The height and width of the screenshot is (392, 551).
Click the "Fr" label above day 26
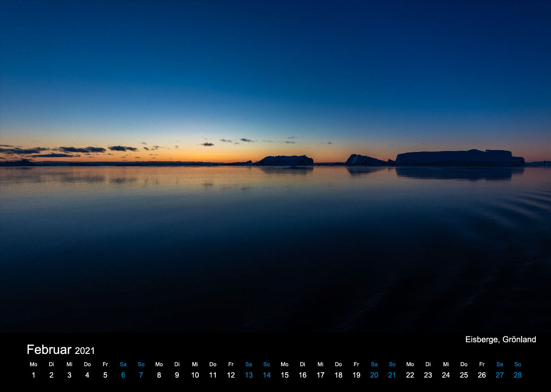tap(482, 364)
